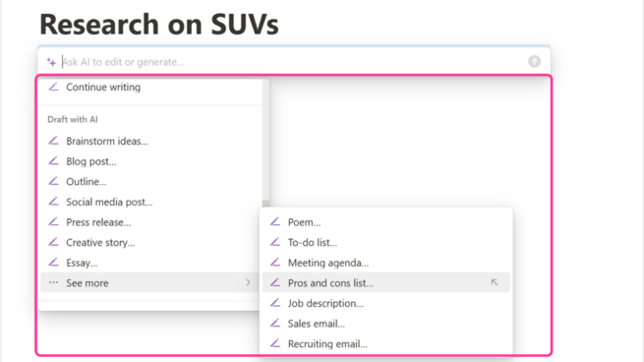Screen dimensions: 644x362
Task: Click the AI menu vertical scrollbar
Action: pyautogui.click(x=266, y=142)
